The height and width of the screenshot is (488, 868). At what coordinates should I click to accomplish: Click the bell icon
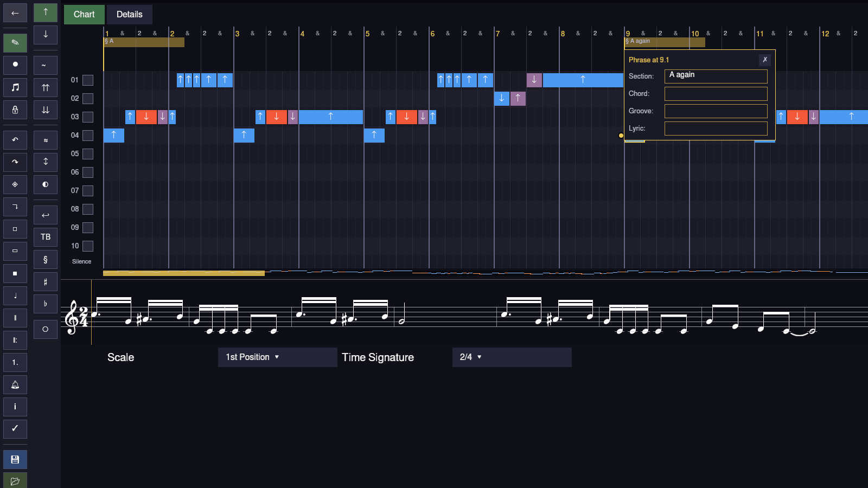click(x=15, y=384)
